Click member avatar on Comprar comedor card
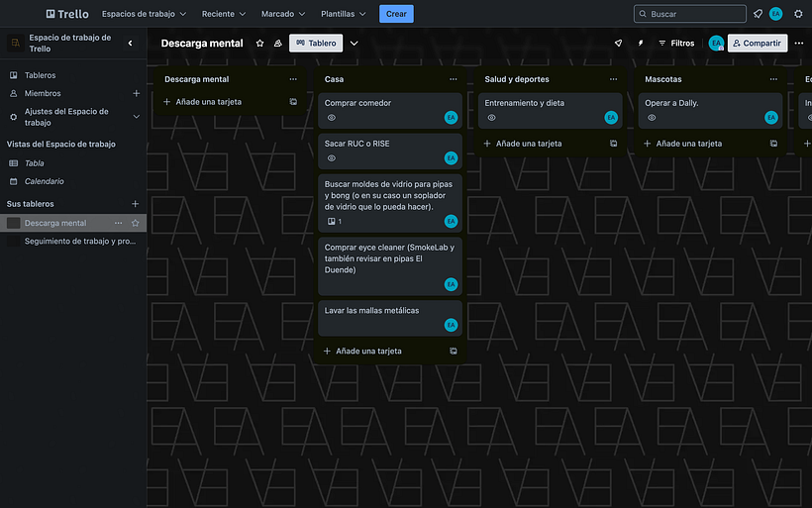812x508 pixels. 451,118
